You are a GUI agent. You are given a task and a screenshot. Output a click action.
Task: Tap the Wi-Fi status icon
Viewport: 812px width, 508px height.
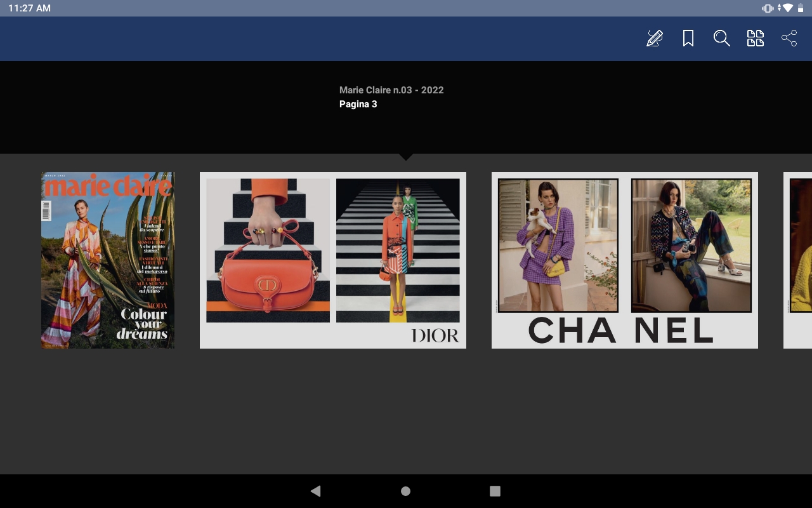pyautogui.click(x=787, y=8)
